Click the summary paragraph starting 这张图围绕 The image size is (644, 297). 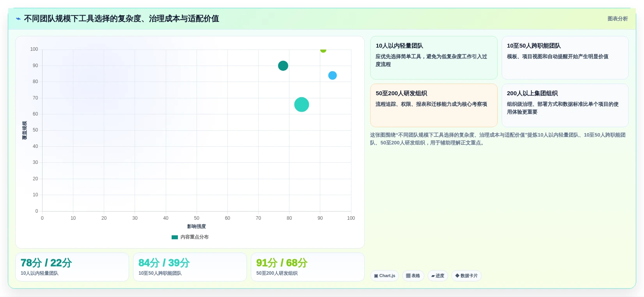tap(498, 139)
